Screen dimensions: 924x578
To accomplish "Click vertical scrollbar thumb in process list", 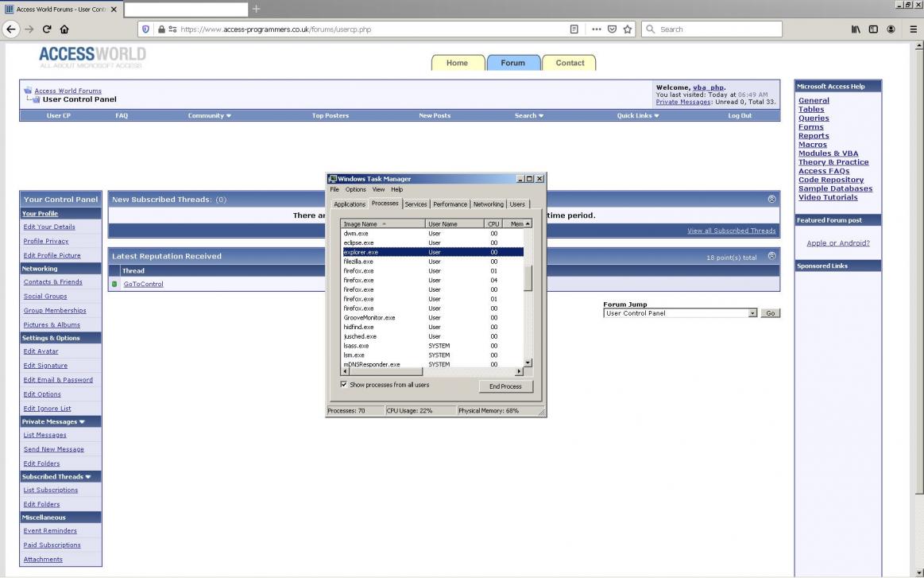I will (x=528, y=278).
